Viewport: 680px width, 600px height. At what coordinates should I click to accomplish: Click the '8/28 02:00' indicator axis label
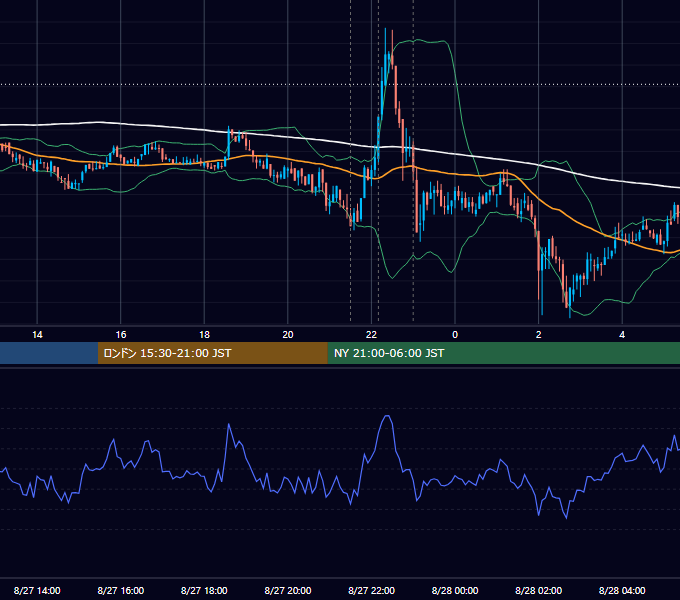539,590
